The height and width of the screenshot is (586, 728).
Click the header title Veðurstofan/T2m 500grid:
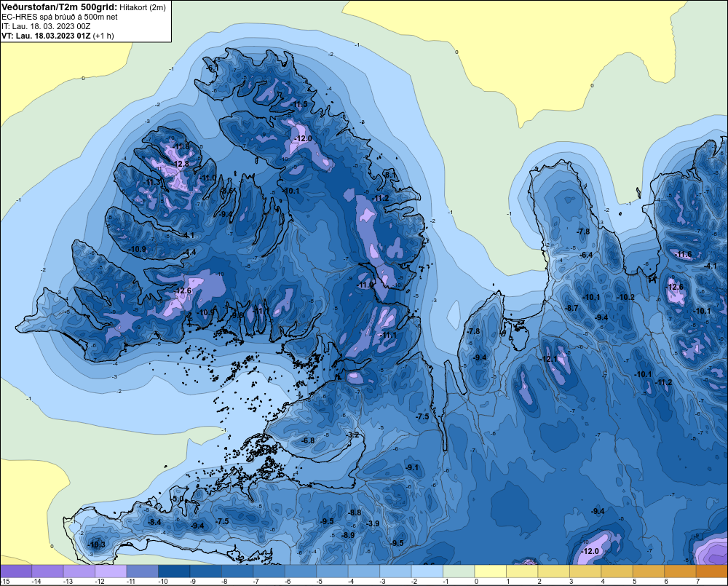pos(60,7)
